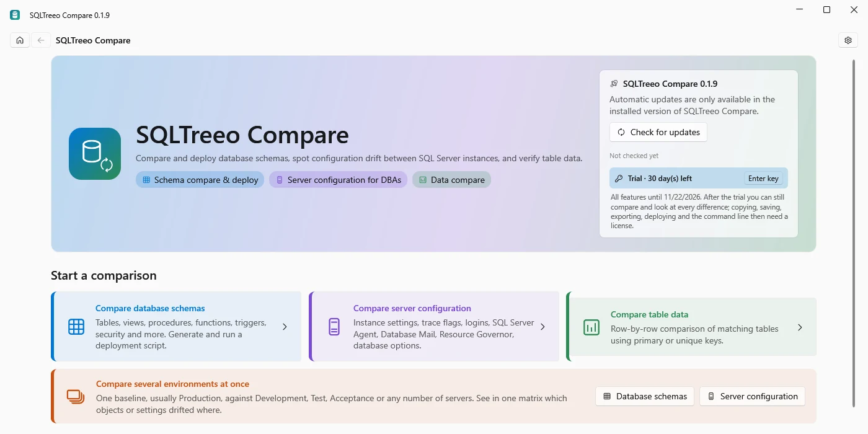Click the 'All features until 11/22/2026' license note
The image size is (868, 434).
click(x=699, y=211)
